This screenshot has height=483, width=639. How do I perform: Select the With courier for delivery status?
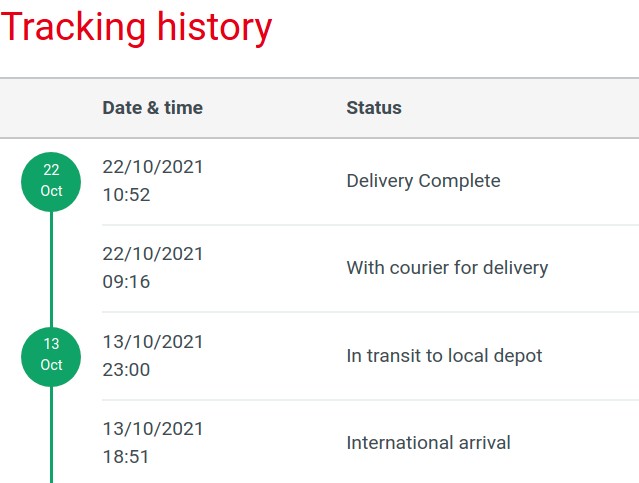(x=447, y=268)
